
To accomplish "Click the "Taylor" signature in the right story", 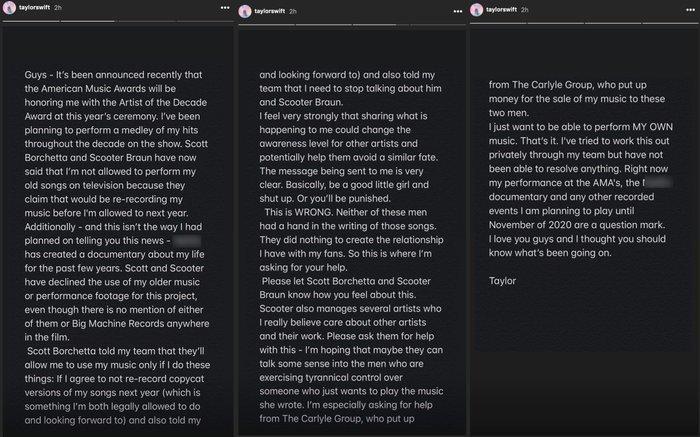I will [x=504, y=280].
